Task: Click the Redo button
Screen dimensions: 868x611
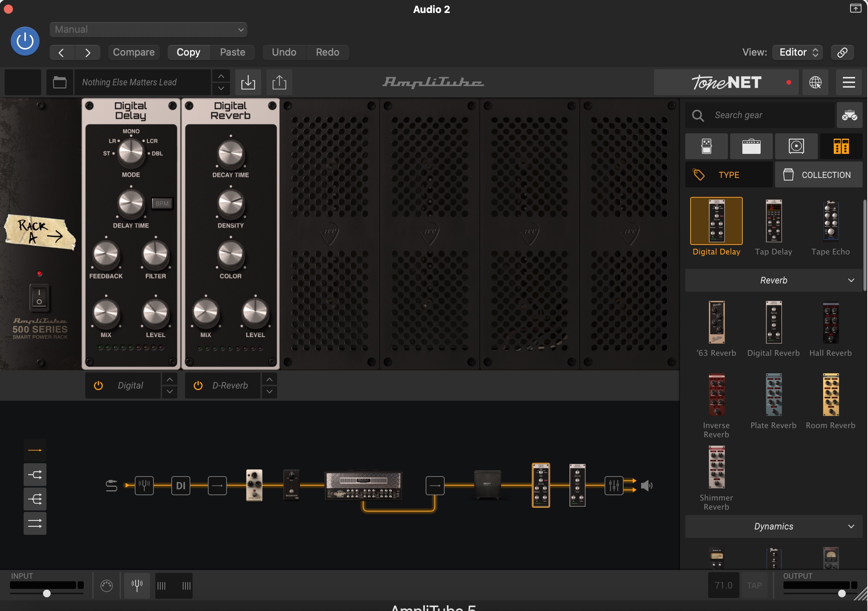Action: point(327,52)
